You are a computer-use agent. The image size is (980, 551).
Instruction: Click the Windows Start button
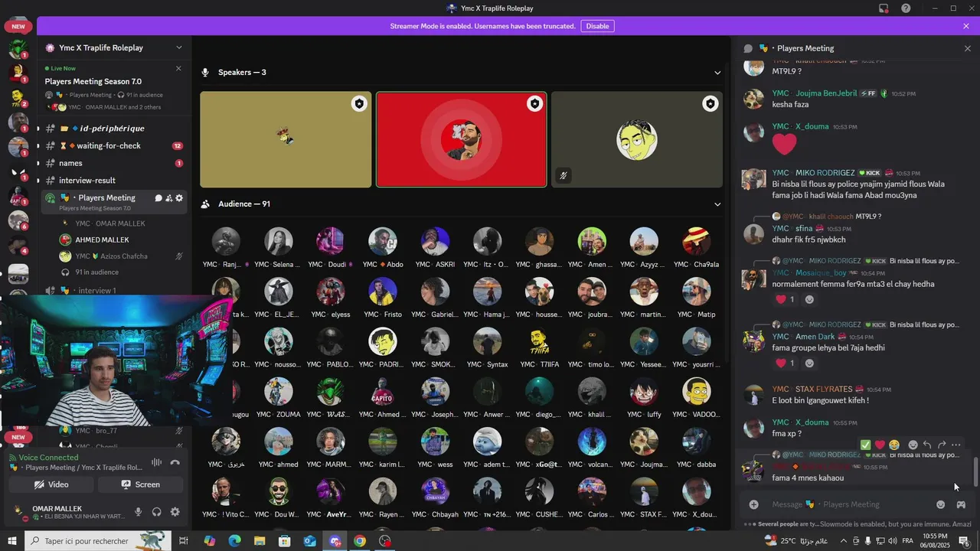point(12,541)
